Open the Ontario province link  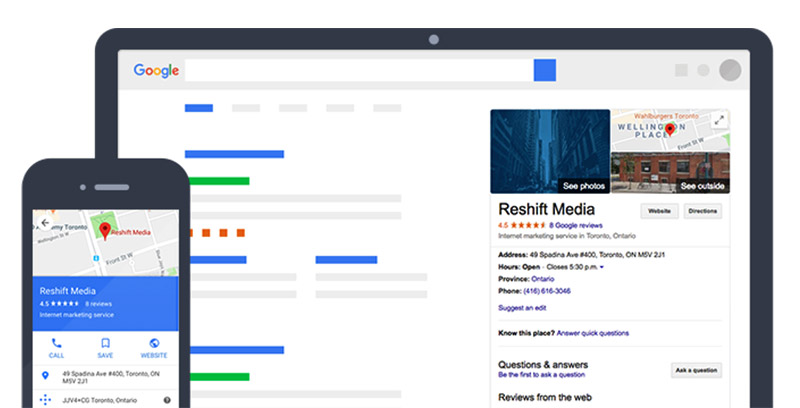coord(542,279)
